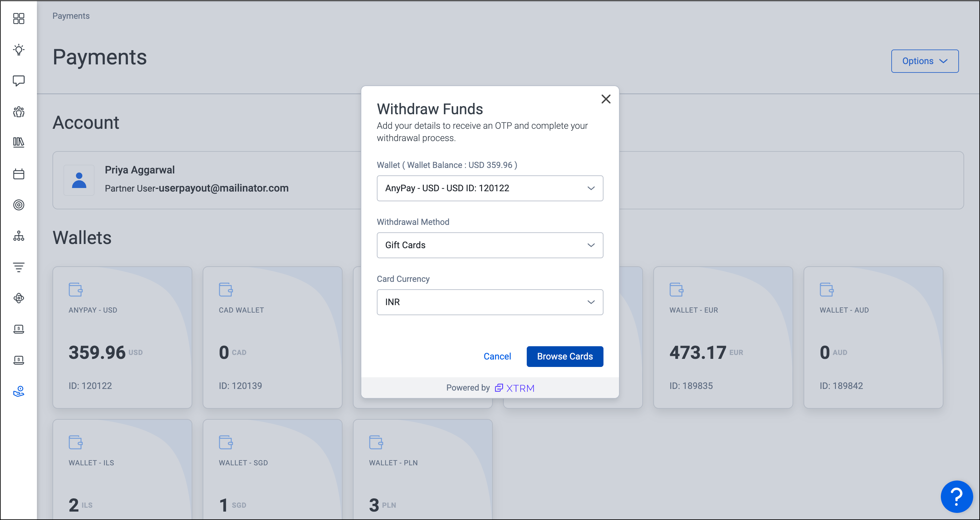
Task: Click the WALLET - ILS card title
Action: 91,463
